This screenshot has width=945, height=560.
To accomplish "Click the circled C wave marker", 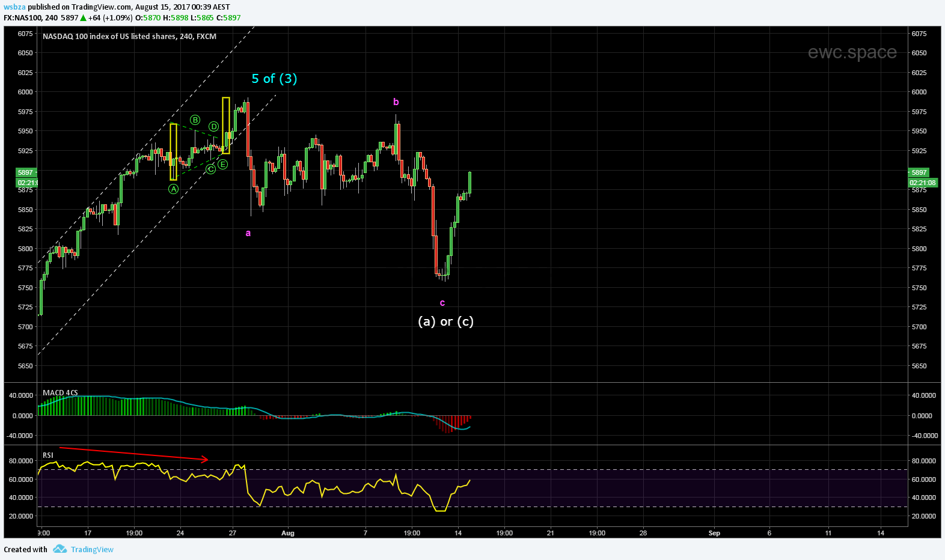I will (x=210, y=169).
